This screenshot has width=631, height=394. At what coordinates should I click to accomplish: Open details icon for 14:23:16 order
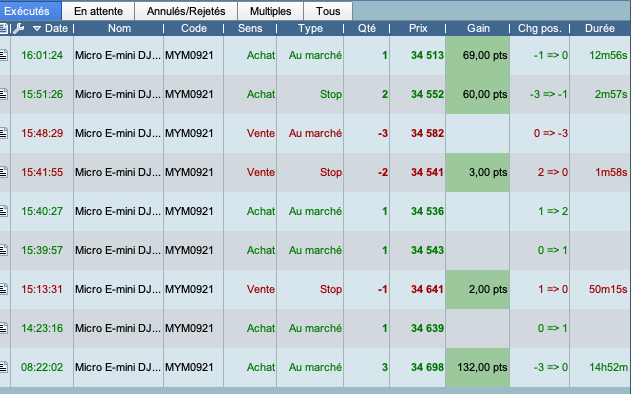[4, 328]
